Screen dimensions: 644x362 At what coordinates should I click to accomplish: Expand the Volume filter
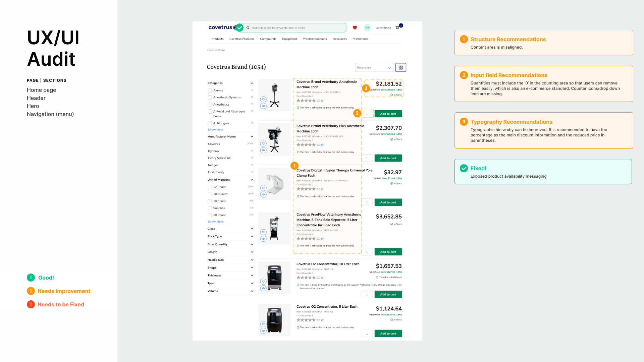[x=252, y=291]
